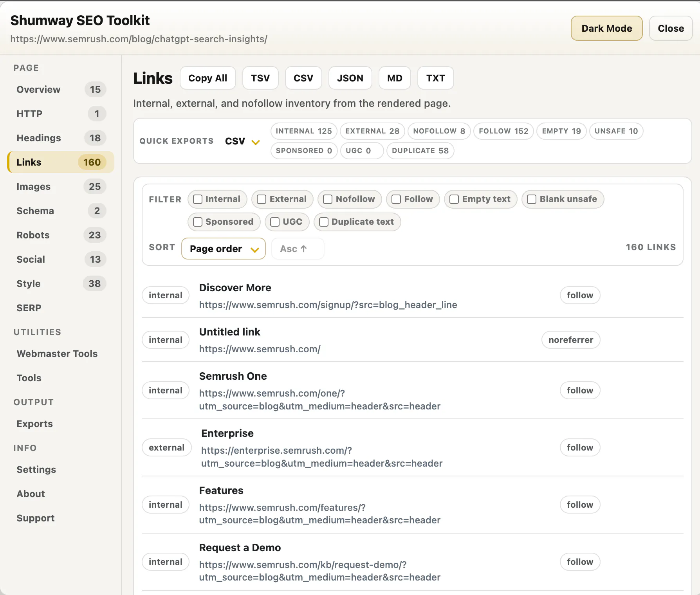Click the UGC 0 quick export chip
Screen dimensions: 700x595
362,151
